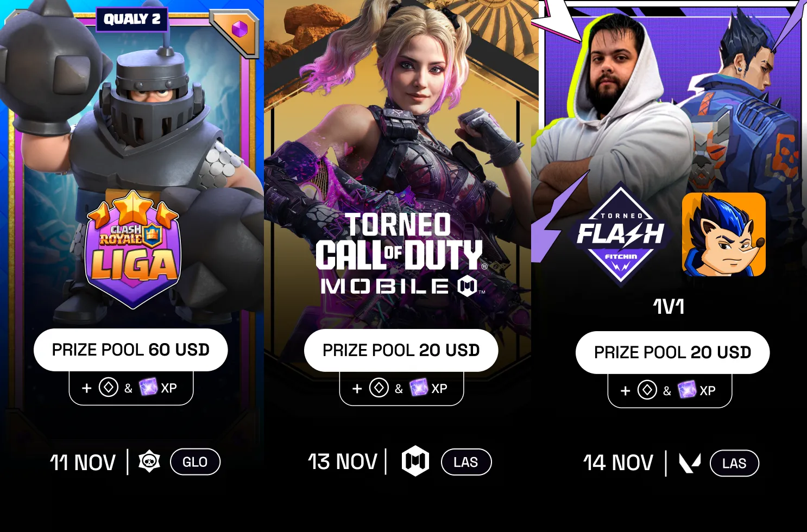Click the Torneo Flash Fitchin logo
Image resolution: width=807 pixels, height=532 pixels.
coord(621,234)
